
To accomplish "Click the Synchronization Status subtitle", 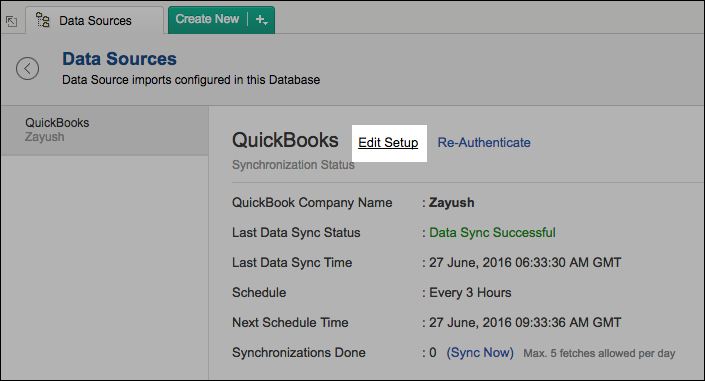I will pos(293,165).
